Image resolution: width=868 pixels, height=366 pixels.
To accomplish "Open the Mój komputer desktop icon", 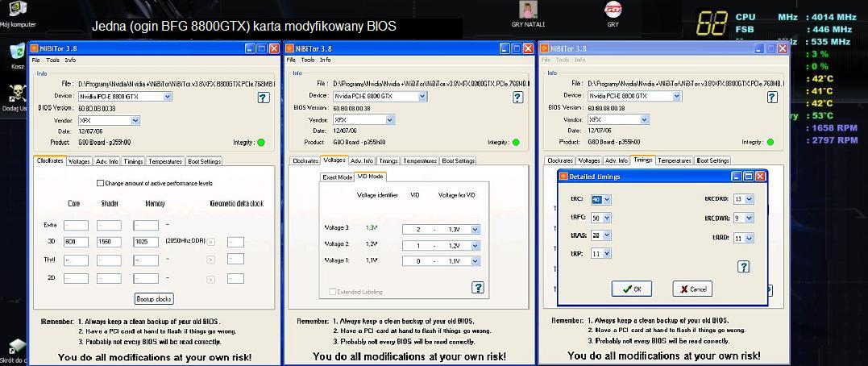I will pos(18,14).
